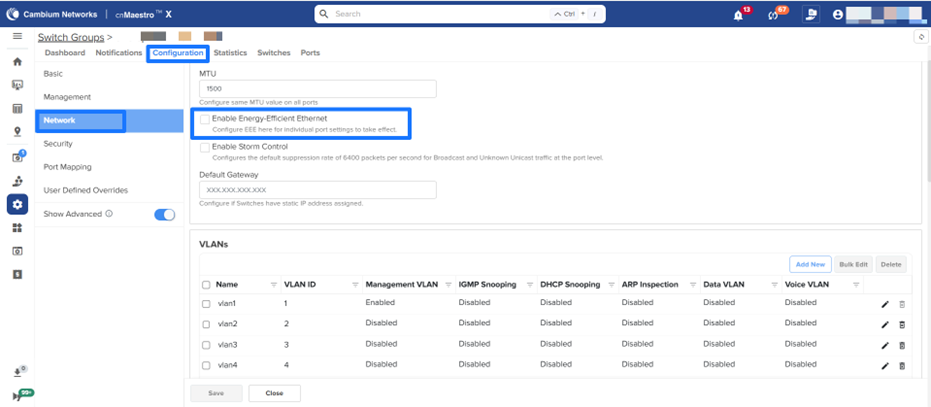Enable the Energy-Efficient Ethernet checkbox
931x407 pixels.
click(205, 119)
